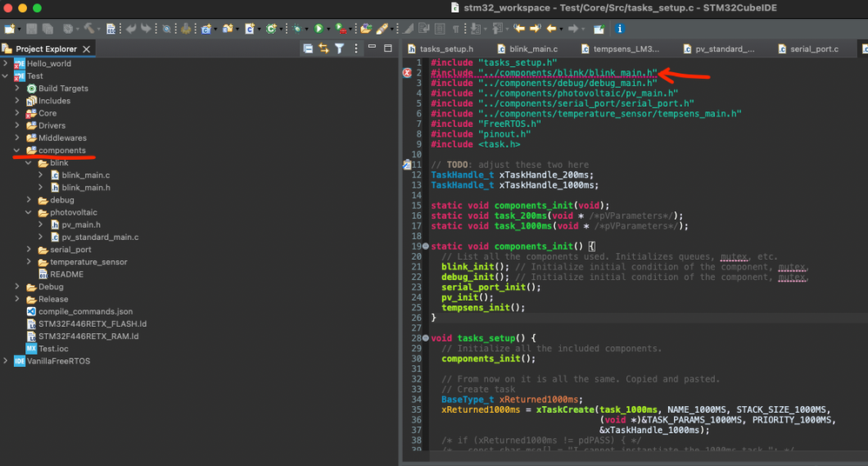Select pv_standard_main.c in the tree
The image size is (868, 466).
click(99, 237)
